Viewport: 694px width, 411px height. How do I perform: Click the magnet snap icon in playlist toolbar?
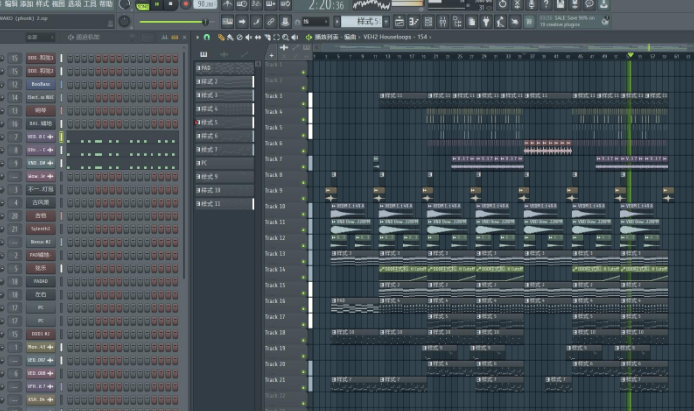[x=208, y=36]
